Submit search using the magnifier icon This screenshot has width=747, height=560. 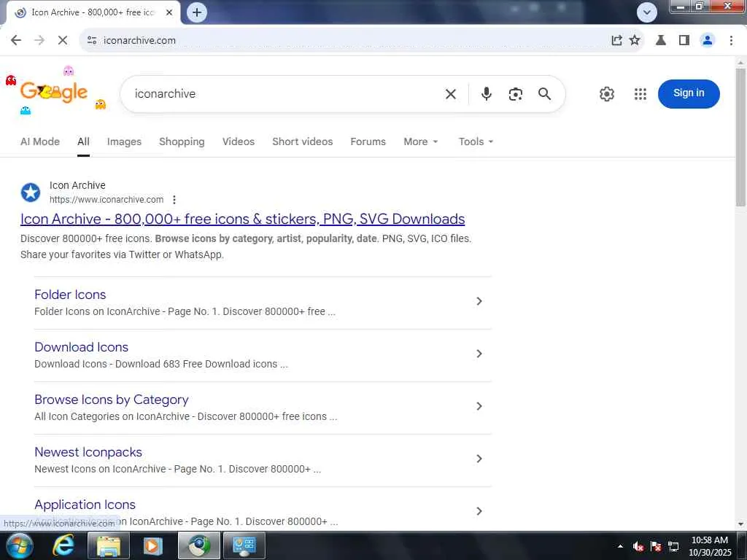pos(544,94)
